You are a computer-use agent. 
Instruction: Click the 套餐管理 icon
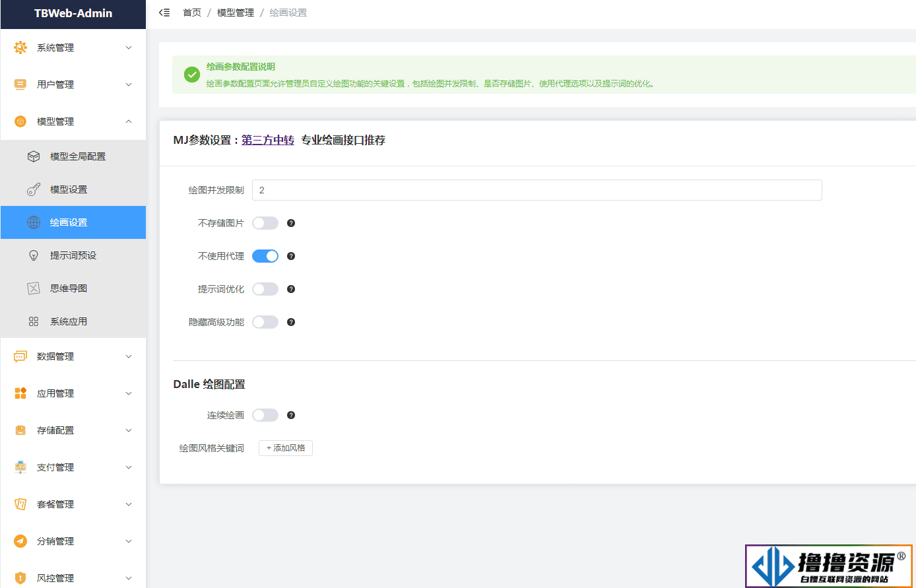click(20, 504)
